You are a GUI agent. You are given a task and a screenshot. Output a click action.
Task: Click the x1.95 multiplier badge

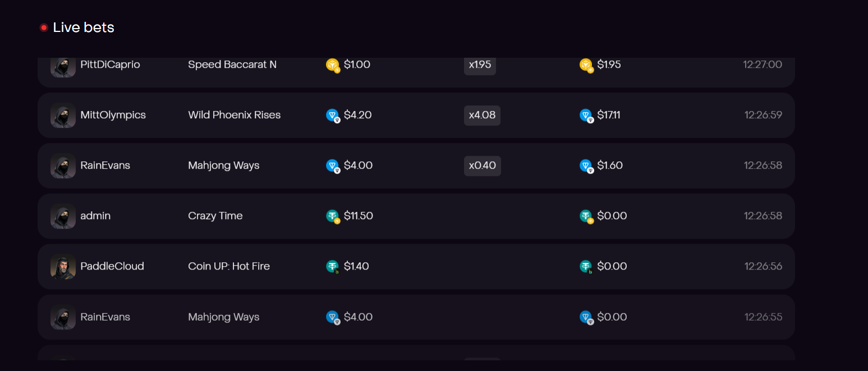[x=480, y=65]
